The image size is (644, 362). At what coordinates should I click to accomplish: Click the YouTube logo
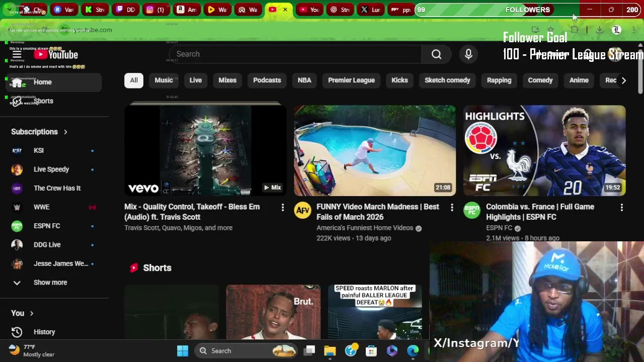56,54
